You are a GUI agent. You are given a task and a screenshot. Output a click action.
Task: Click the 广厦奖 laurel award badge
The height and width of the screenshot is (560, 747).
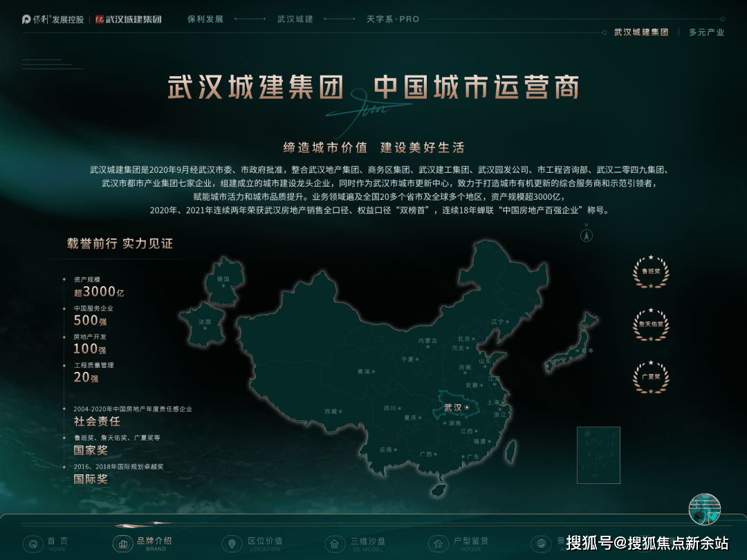coord(651,377)
